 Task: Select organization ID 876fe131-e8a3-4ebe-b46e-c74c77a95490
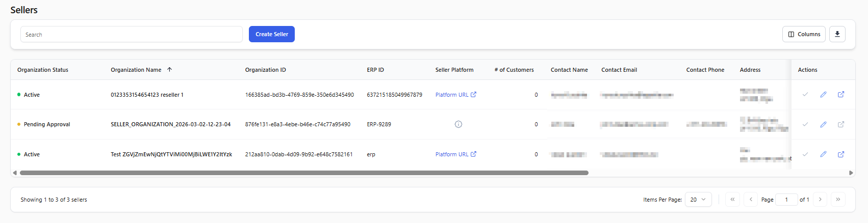point(298,124)
